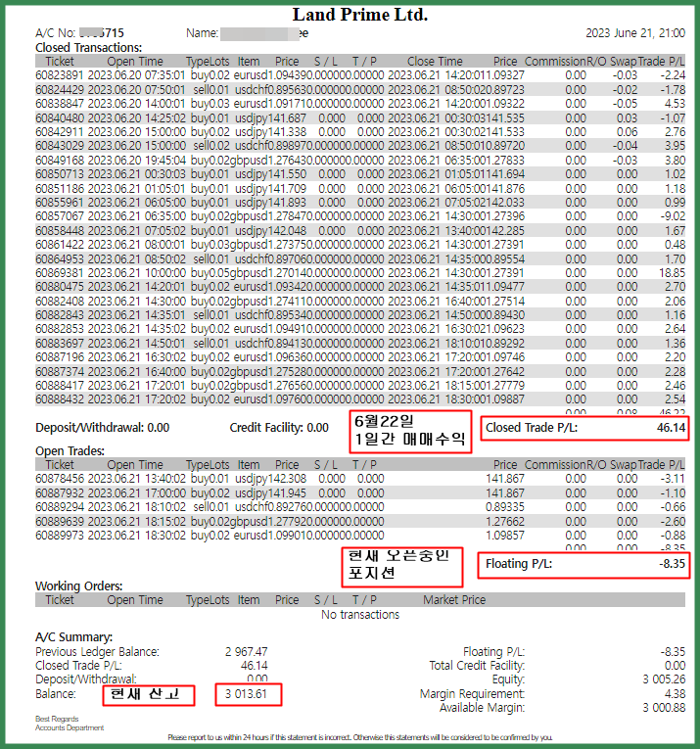
Task: Click the Working Orders heading
Action: (x=78, y=586)
